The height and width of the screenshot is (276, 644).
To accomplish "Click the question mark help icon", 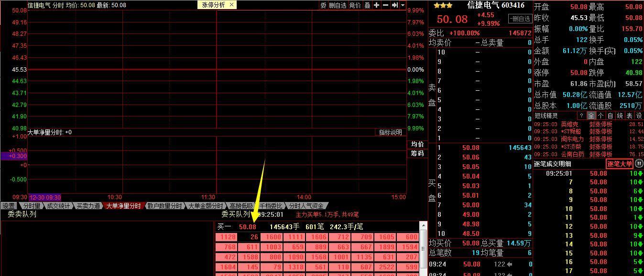I will [x=581, y=116].
